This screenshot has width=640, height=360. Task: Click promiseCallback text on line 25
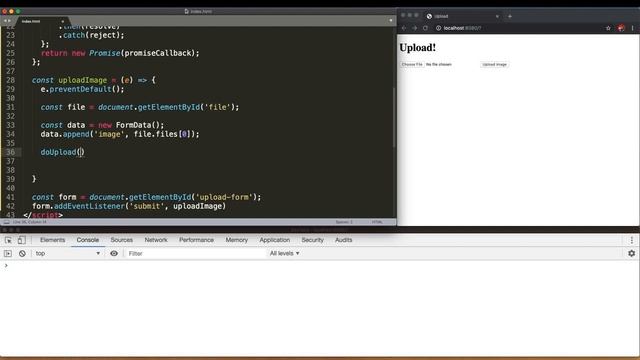[158, 53]
